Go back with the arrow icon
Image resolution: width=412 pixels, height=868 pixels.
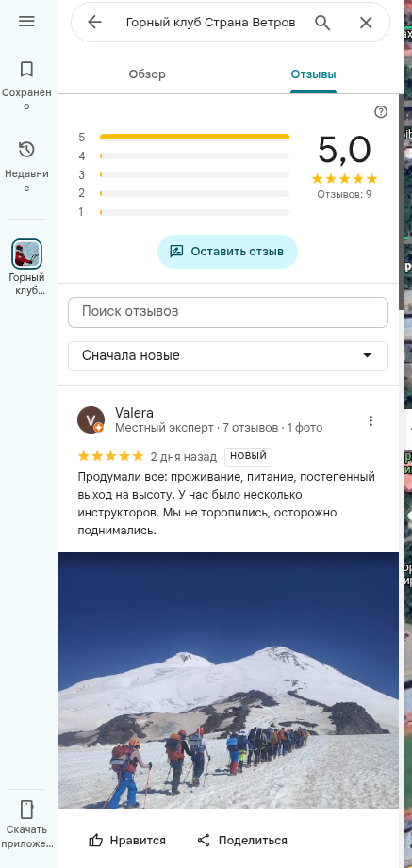(x=94, y=22)
